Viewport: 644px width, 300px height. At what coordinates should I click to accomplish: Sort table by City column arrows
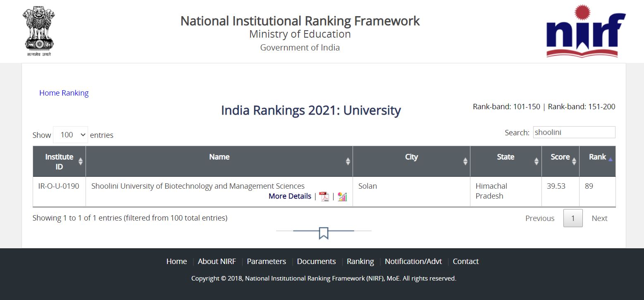point(465,161)
